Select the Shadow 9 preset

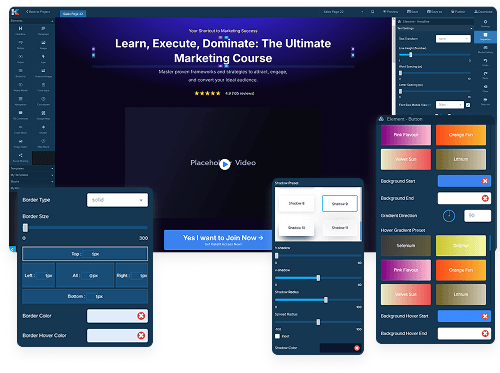click(340, 204)
